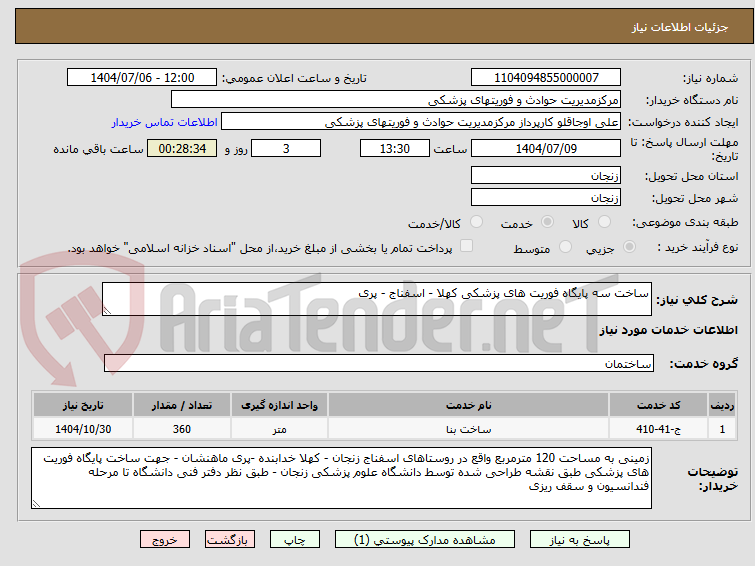Viewport: 755px width, 566px height.
Task: Click the تعداد / مقدار column header
Action: coord(182,405)
